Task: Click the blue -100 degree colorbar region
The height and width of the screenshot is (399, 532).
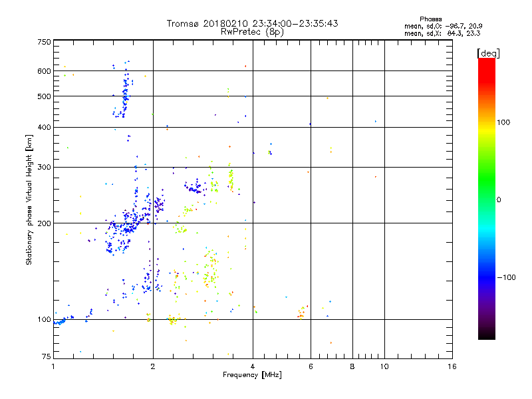Action: pyautogui.click(x=487, y=277)
